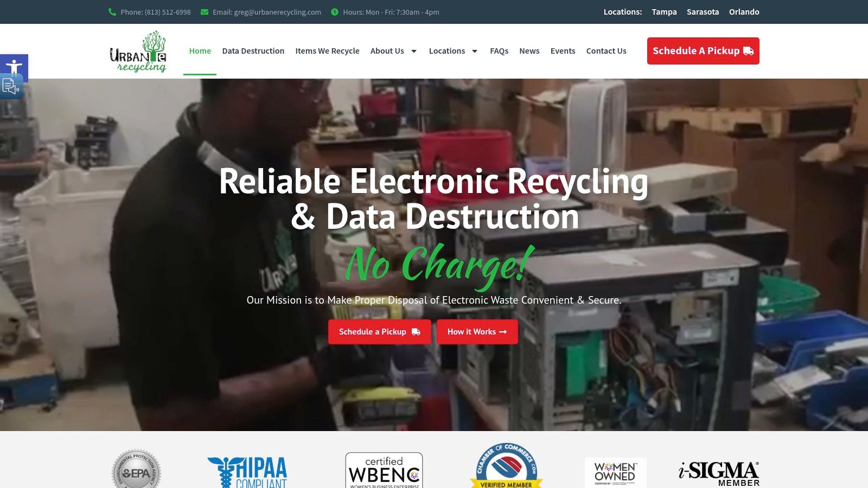This screenshot has height=488, width=868.
Task: Open the Contact Us page
Action: (x=606, y=51)
